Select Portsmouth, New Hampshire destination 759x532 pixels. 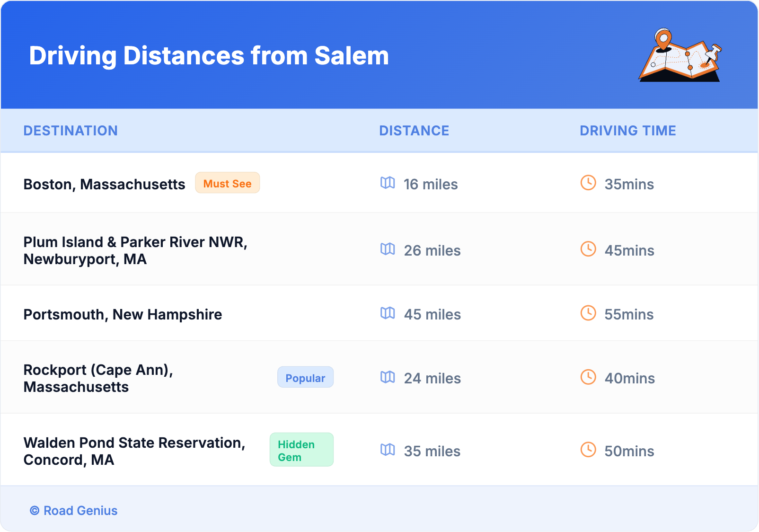point(123,315)
